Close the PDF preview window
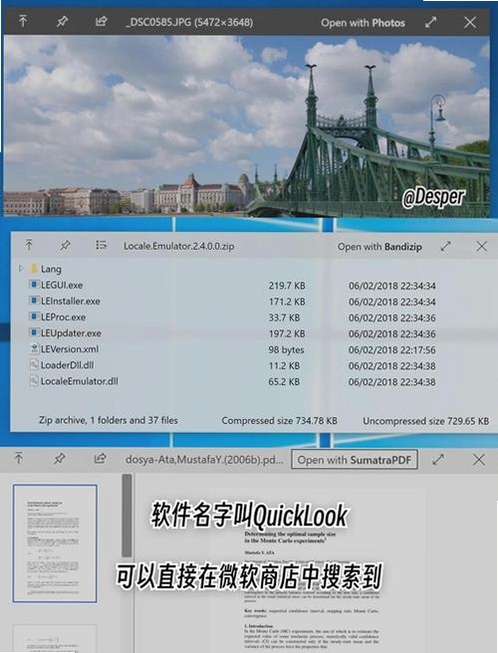Viewport: 498px width, 653px height. (479, 460)
